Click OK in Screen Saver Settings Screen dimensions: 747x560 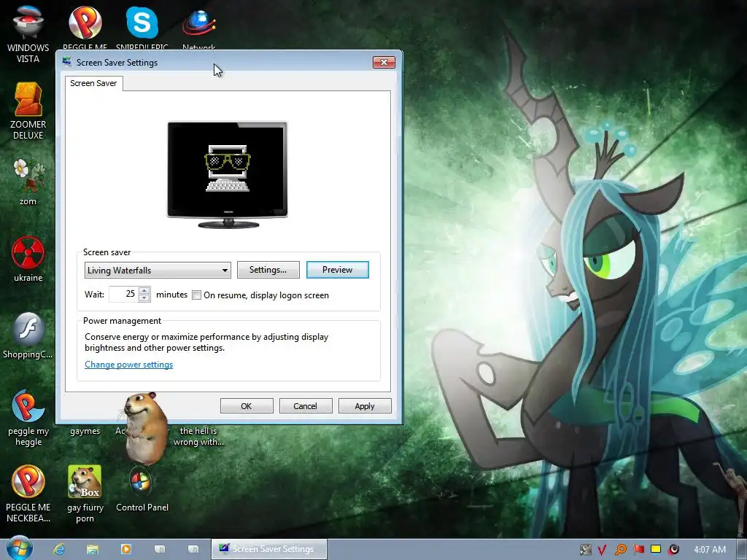247,406
